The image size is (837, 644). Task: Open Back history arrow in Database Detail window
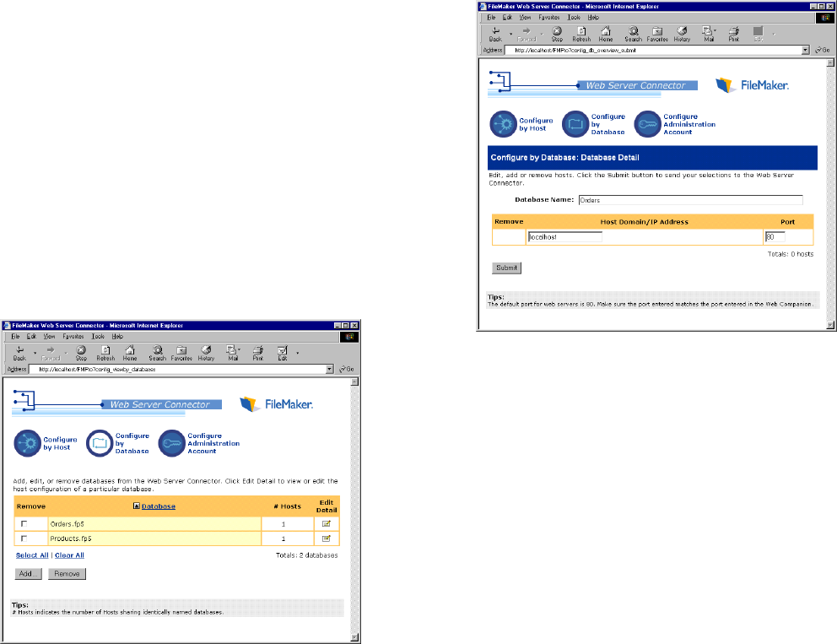[510, 34]
